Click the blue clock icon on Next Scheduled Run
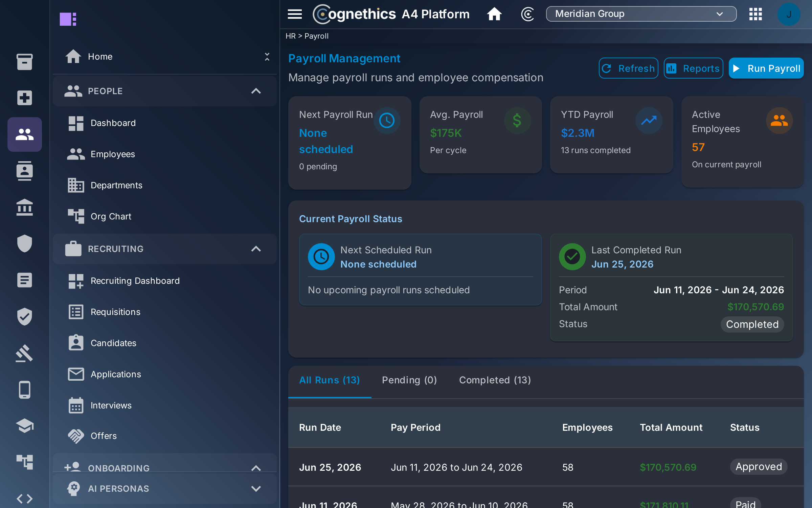 point(321,257)
